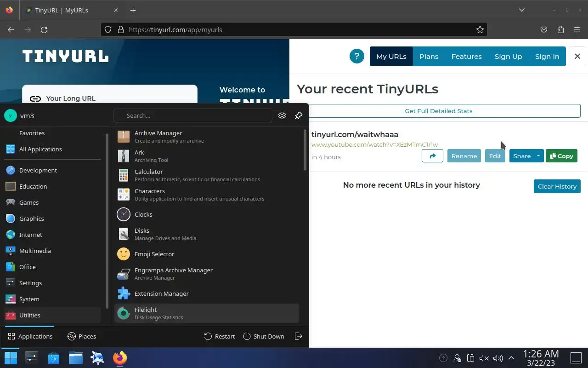Image resolution: width=588 pixels, height=368 pixels.
Task: Launch the Ark archiving tool
Action: pyautogui.click(x=207, y=156)
